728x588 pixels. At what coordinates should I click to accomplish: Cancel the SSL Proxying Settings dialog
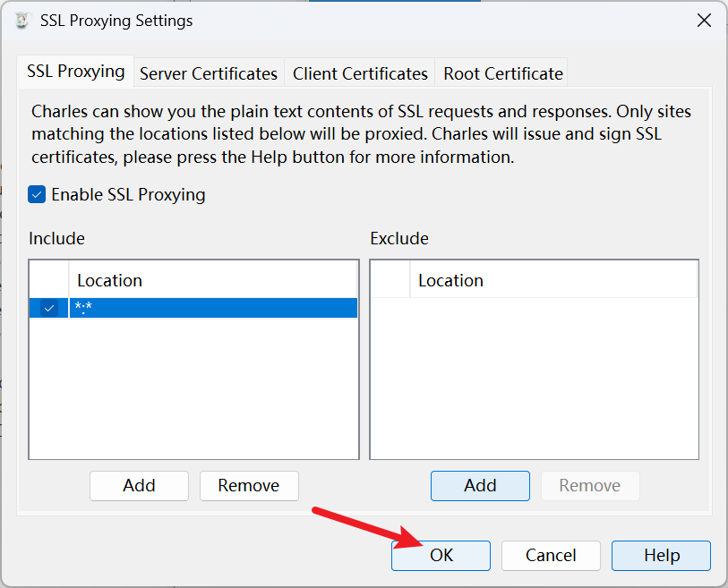(551, 555)
